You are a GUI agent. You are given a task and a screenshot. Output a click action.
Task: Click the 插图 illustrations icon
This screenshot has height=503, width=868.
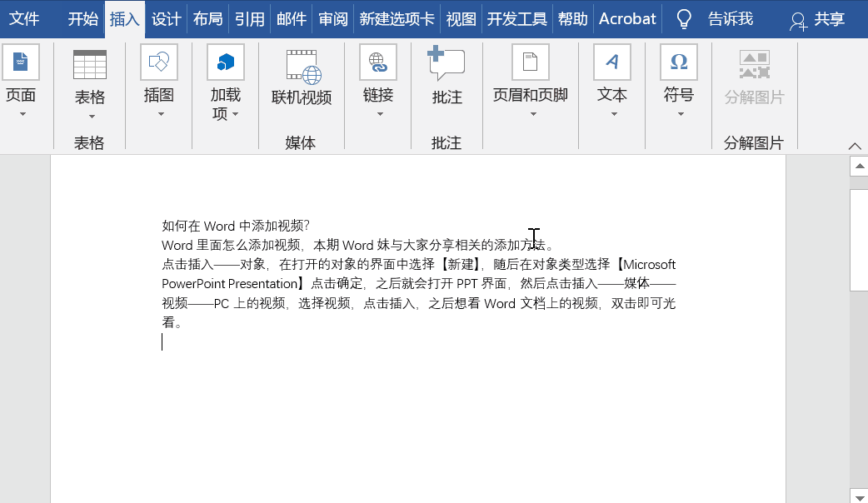click(x=159, y=62)
